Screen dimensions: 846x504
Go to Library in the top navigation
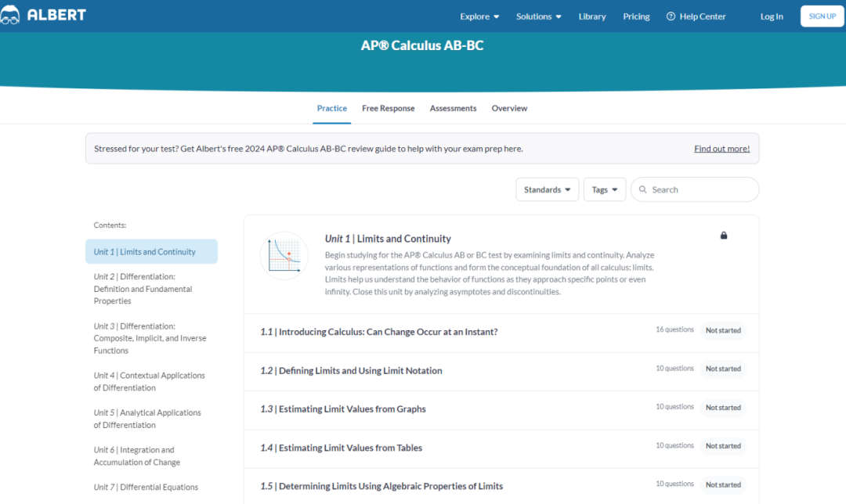[x=592, y=16]
